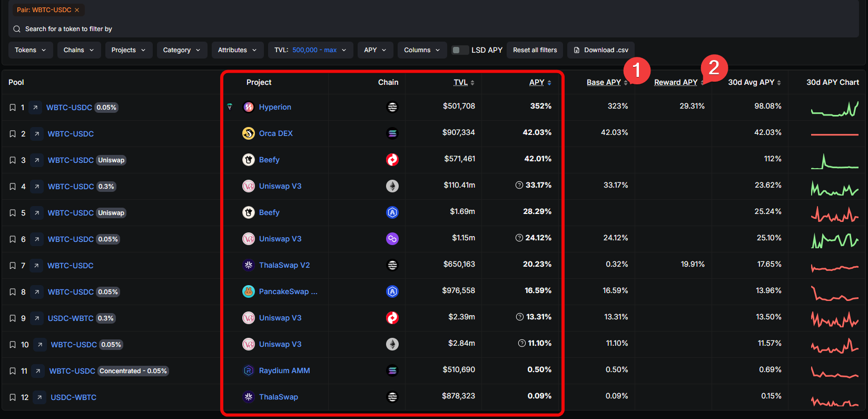868x419 pixels.
Task: Expand the Chains filter dropdown
Action: (79, 50)
